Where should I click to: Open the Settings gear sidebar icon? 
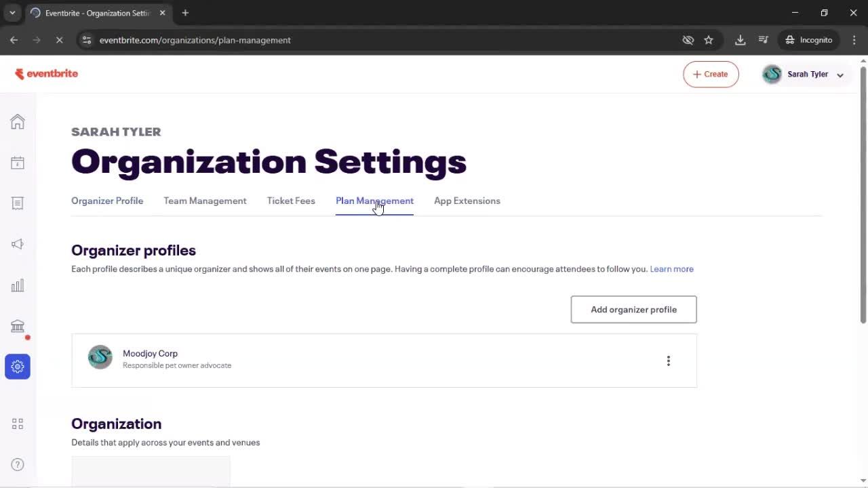[18, 367]
